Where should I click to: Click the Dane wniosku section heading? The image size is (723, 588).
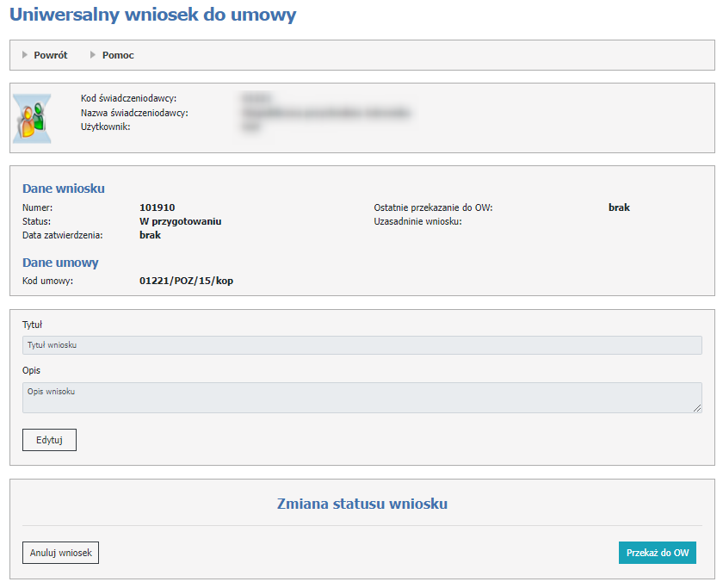pos(63,189)
